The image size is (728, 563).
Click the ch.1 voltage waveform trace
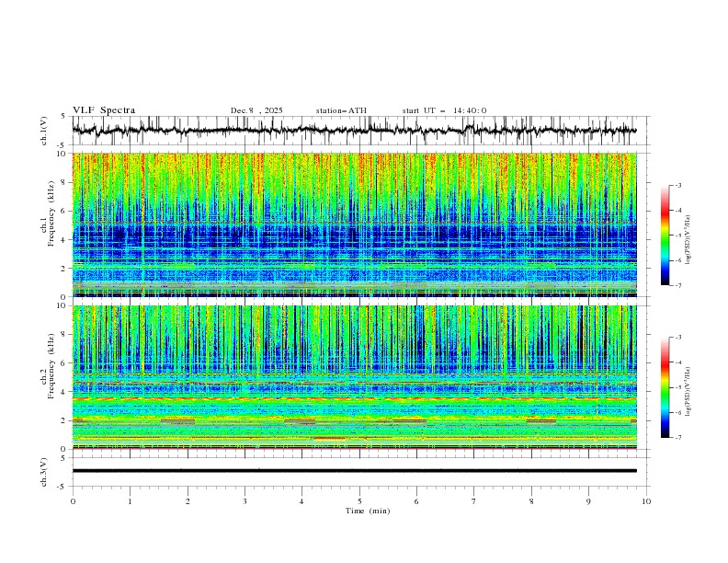(x=354, y=131)
